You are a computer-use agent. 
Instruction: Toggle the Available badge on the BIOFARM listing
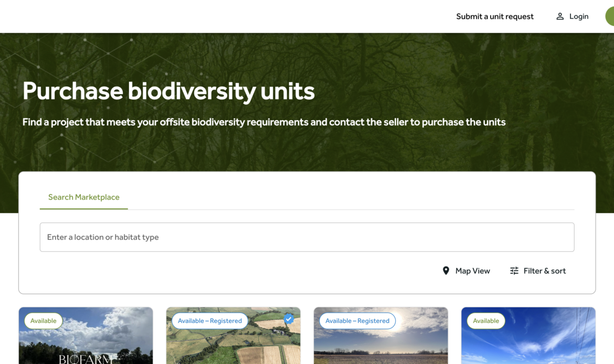click(x=43, y=320)
